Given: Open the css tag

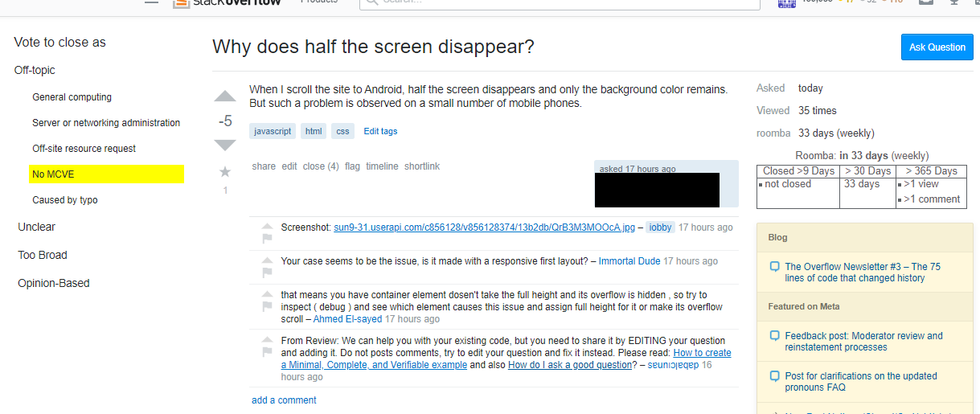Looking at the screenshot, I should tap(343, 131).
